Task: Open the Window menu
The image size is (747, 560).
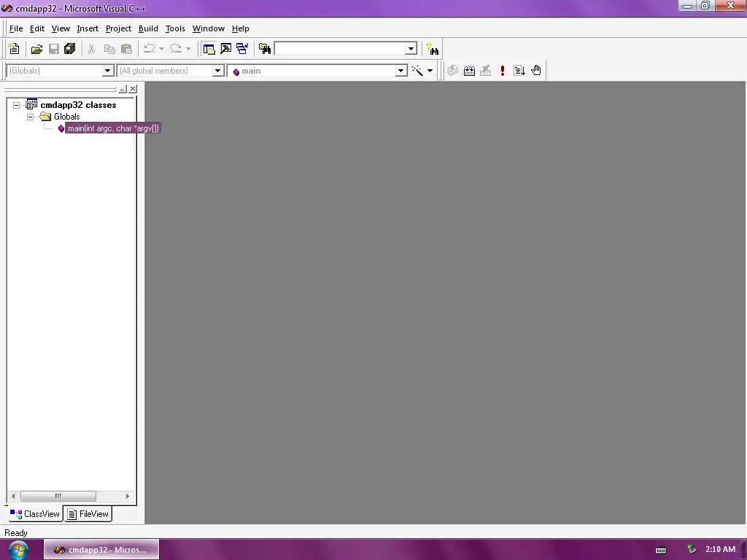Action: pos(208,28)
